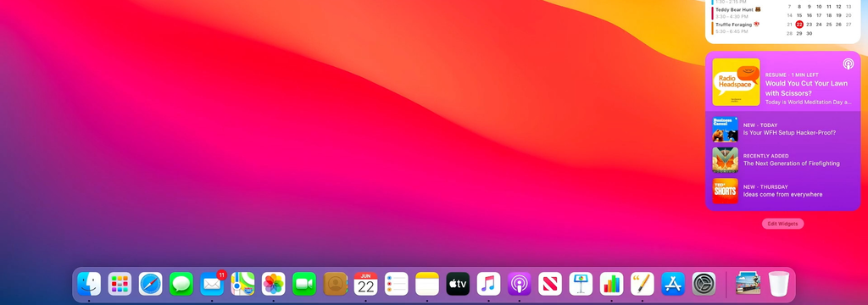
Task: Open Mail with 11 unread badge
Action: click(x=212, y=284)
